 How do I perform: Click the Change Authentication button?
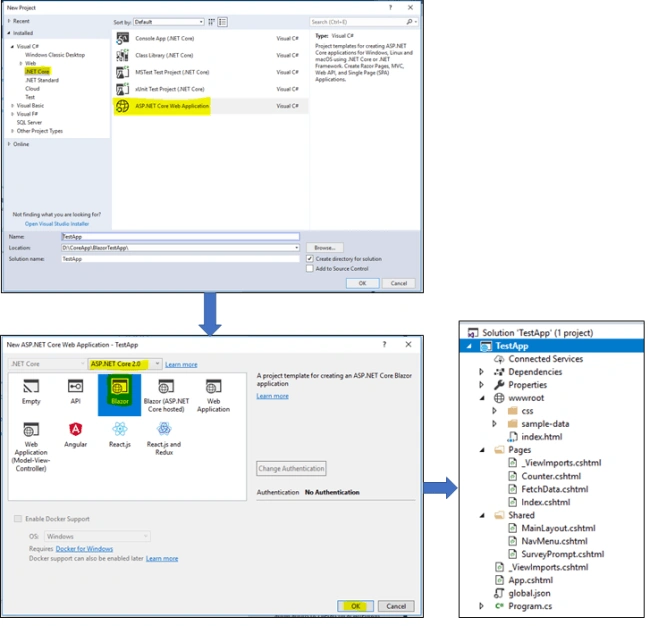coord(291,468)
